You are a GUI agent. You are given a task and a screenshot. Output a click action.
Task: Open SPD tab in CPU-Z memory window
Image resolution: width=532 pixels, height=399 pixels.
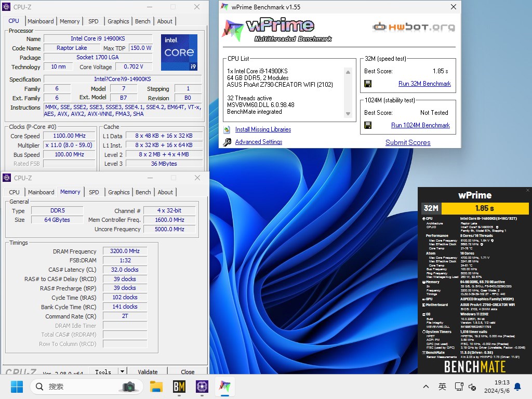coord(94,192)
